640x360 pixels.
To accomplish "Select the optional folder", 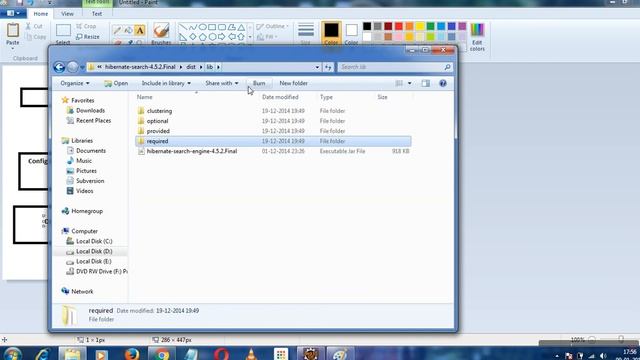I will [x=157, y=121].
